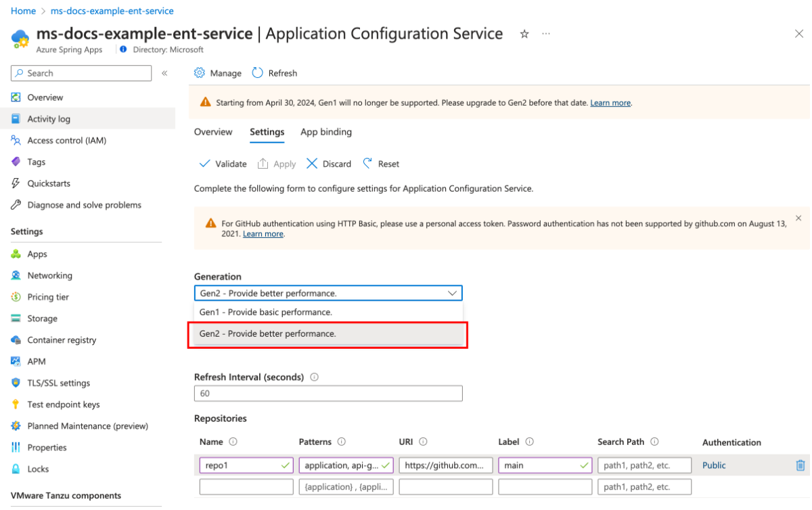Click info icon beside Search Path
Viewport: 812px width, 510px height.
click(x=654, y=442)
